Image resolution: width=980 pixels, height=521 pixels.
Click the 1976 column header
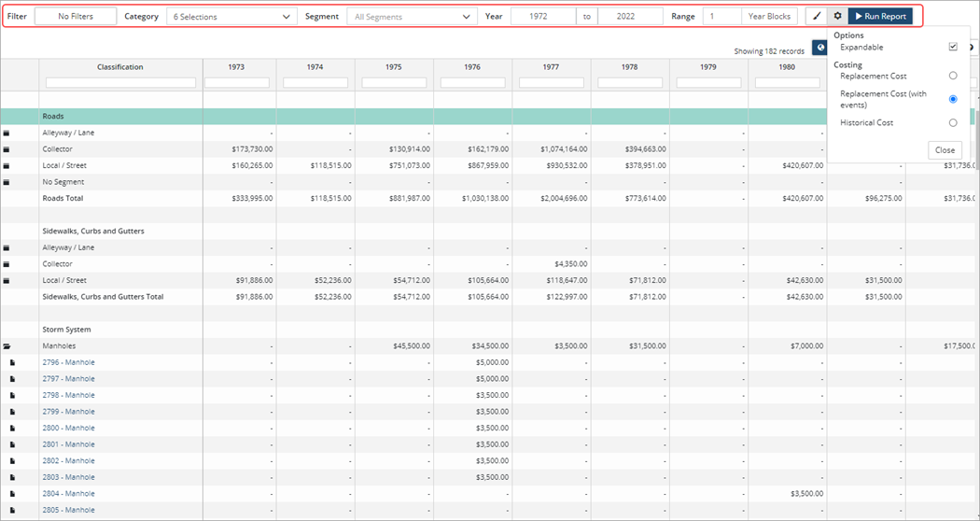coord(472,67)
